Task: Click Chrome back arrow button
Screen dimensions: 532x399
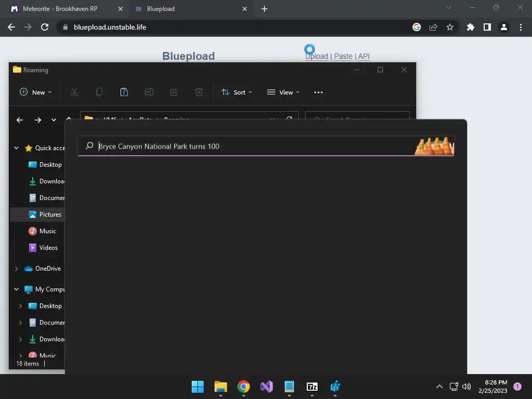Action: pos(11,27)
